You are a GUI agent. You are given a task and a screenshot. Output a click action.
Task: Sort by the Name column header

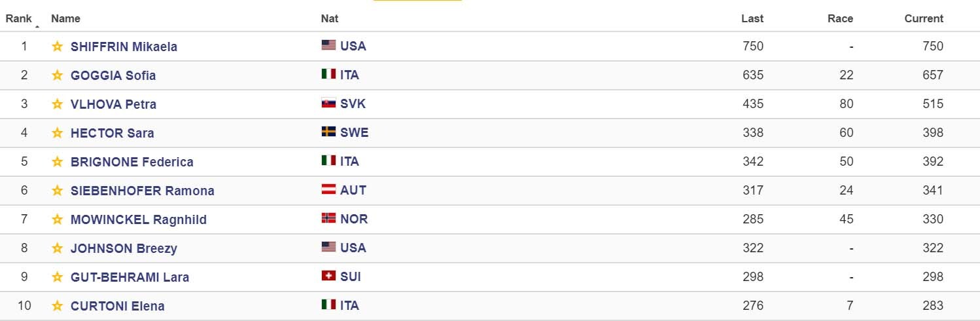(x=65, y=18)
